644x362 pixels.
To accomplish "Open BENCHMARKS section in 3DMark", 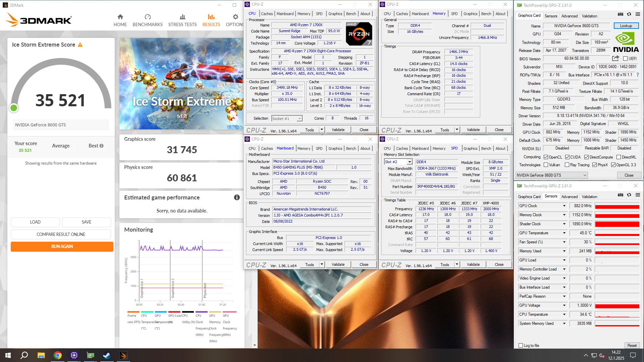I will (148, 20).
